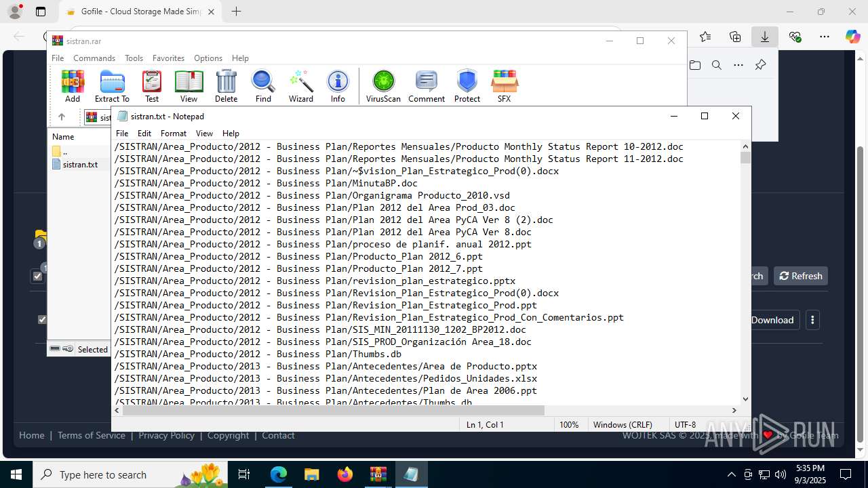Click the Copilot icon in Edge

pyautogui.click(x=852, y=37)
